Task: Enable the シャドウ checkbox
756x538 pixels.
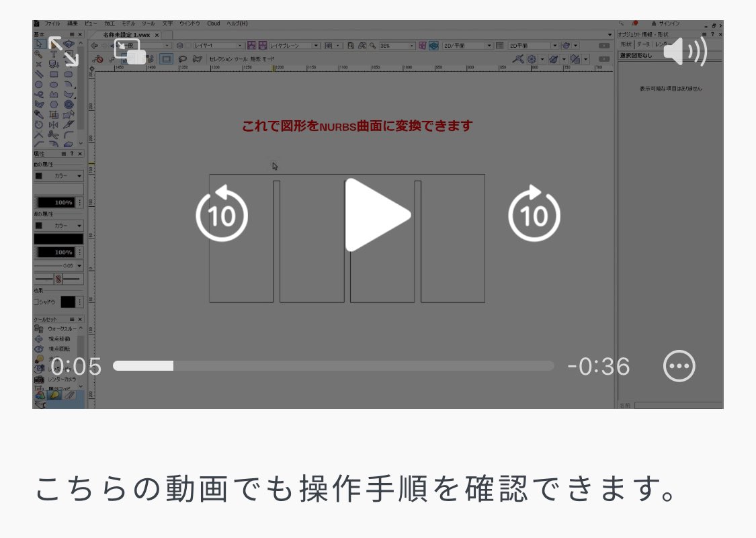Action: (x=36, y=302)
